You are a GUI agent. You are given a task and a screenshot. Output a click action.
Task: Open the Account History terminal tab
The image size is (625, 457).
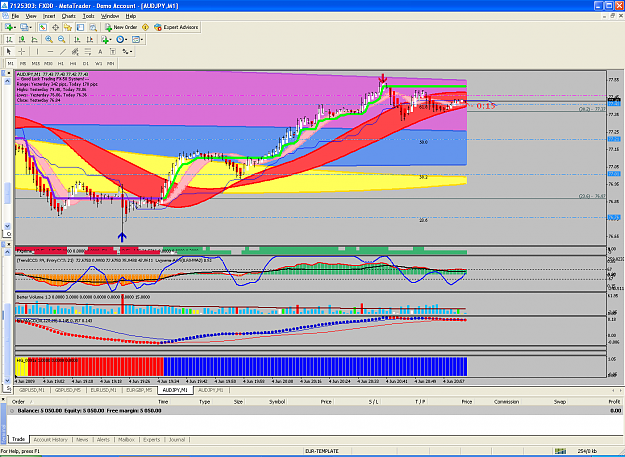(51, 439)
